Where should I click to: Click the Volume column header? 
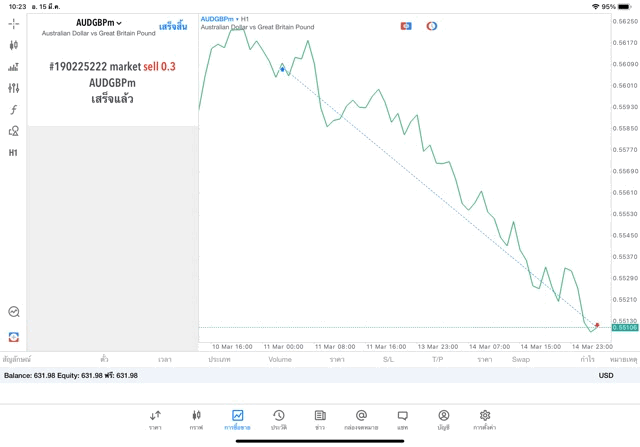point(280,358)
